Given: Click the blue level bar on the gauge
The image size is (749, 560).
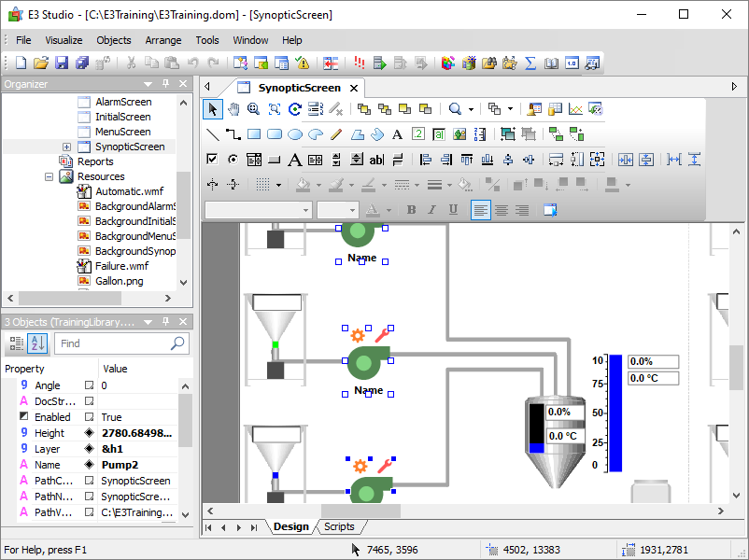Looking at the screenshot, I should click(x=615, y=413).
